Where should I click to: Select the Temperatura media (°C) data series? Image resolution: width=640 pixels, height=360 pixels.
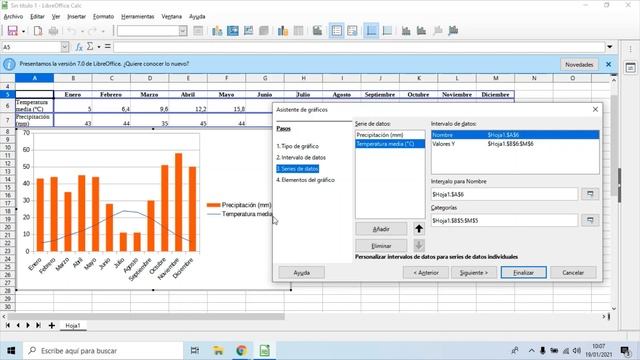click(390, 144)
